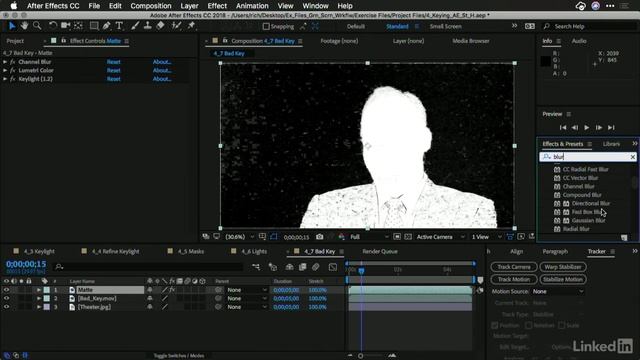This screenshot has height=360, width=640.
Task: Select the Rotation tool
Action: point(53,26)
